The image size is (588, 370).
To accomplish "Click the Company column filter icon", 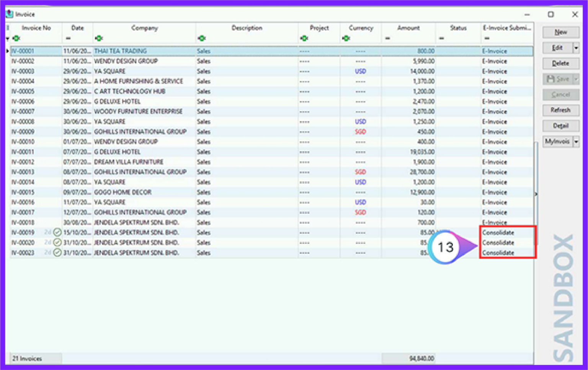I will click(100, 38).
